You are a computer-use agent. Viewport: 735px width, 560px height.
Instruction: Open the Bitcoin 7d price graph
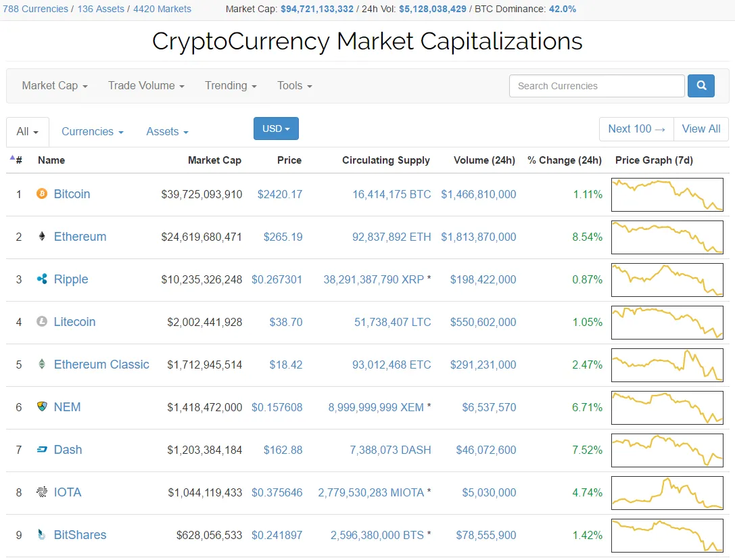(x=667, y=194)
